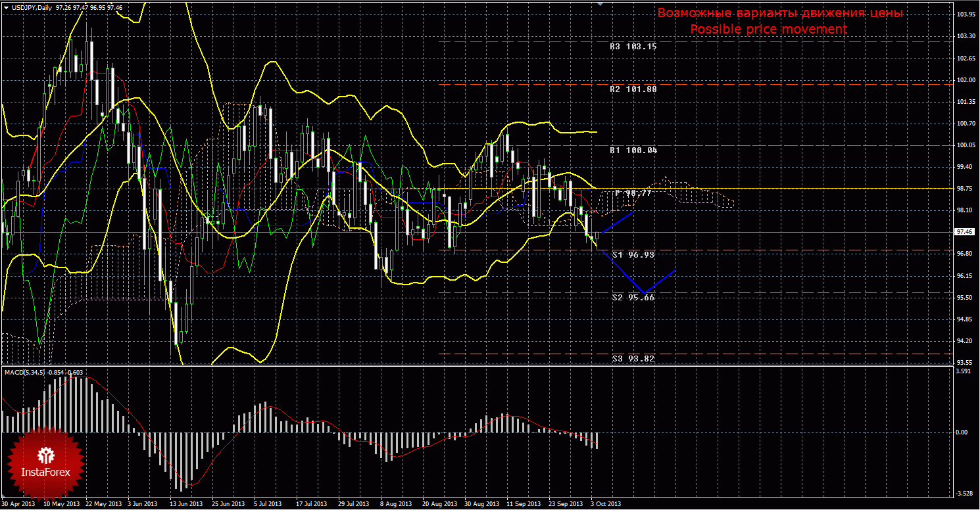Click the 'Possible price movement' text

click(768, 30)
